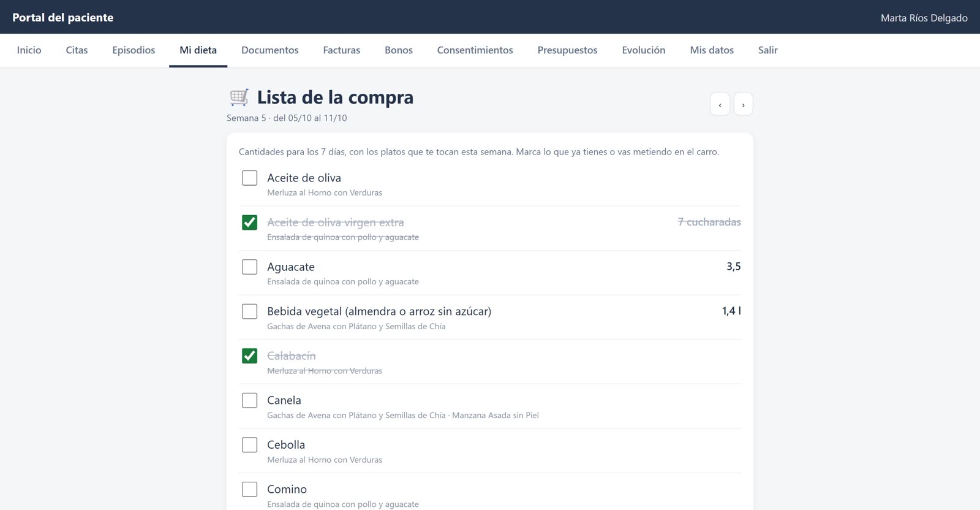Switch to the Bonos tab
The height and width of the screenshot is (510, 980).
pyautogui.click(x=398, y=50)
